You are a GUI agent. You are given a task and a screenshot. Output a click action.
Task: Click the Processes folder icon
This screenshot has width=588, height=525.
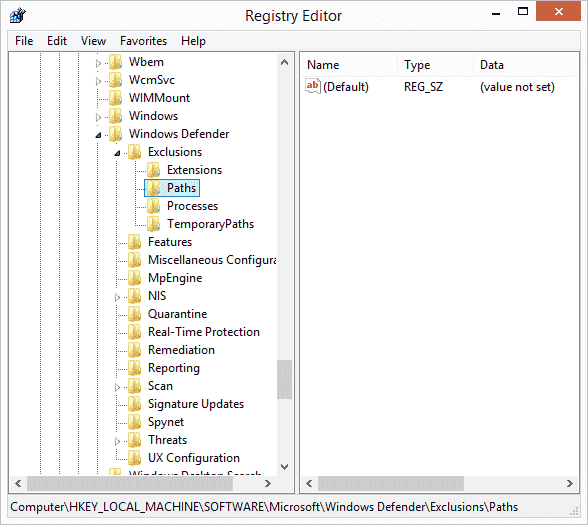tap(154, 206)
